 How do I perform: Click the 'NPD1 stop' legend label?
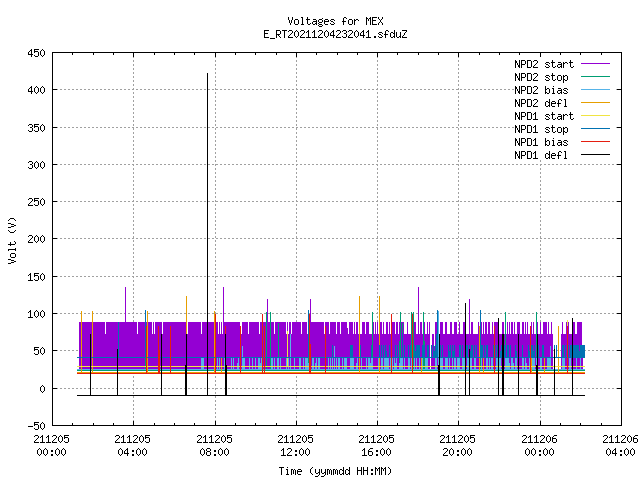[541, 129]
